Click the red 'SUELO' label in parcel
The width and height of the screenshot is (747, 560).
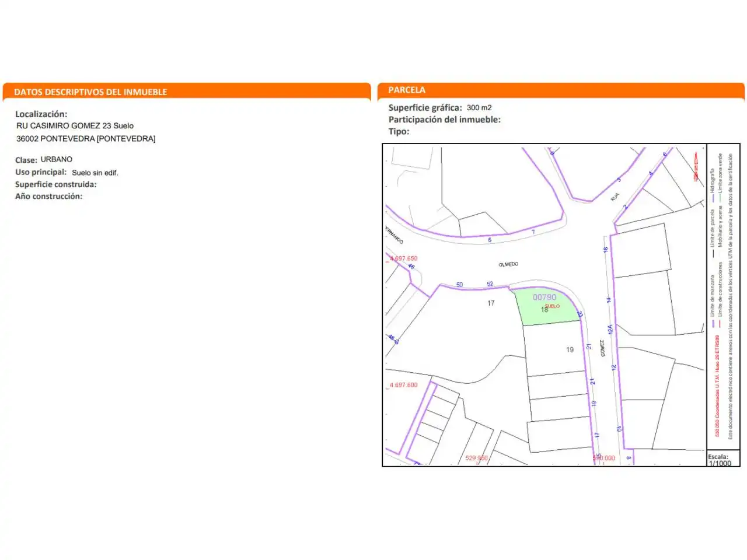point(552,306)
